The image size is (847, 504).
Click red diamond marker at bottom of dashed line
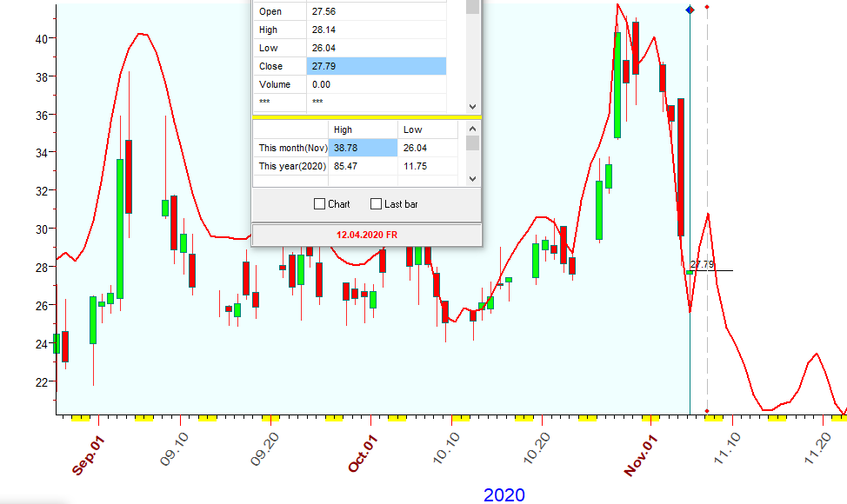[707, 411]
